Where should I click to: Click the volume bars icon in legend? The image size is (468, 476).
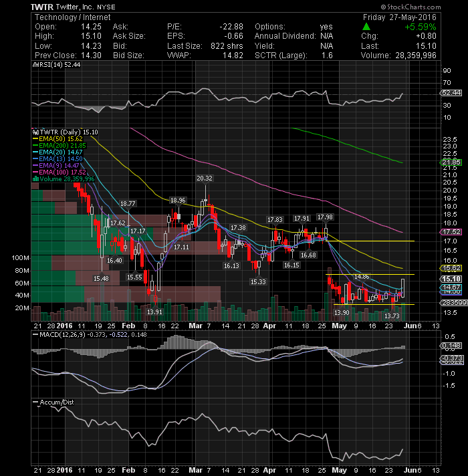tap(35, 178)
